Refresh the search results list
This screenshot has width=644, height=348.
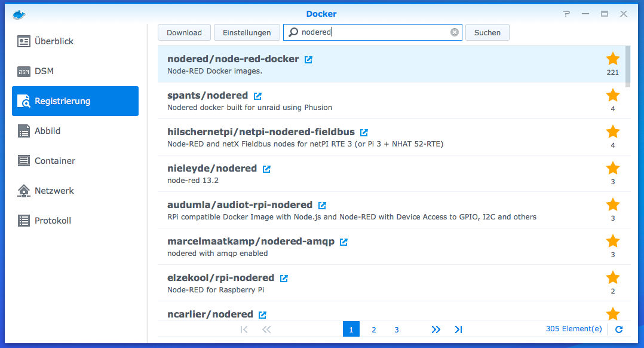(x=619, y=329)
